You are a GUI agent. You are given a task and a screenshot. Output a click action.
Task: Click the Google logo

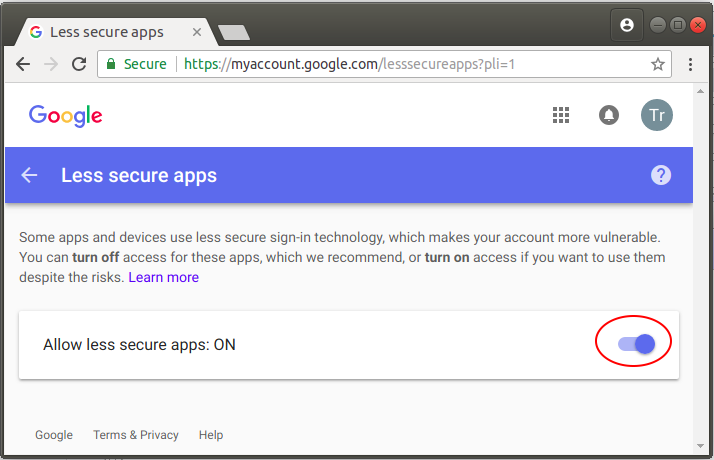point(66,116)
